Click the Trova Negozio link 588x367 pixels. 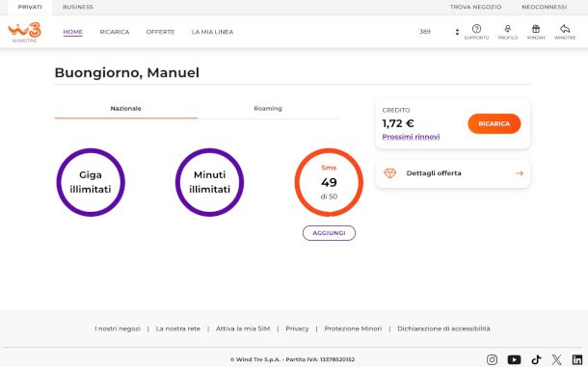[475, 7]
